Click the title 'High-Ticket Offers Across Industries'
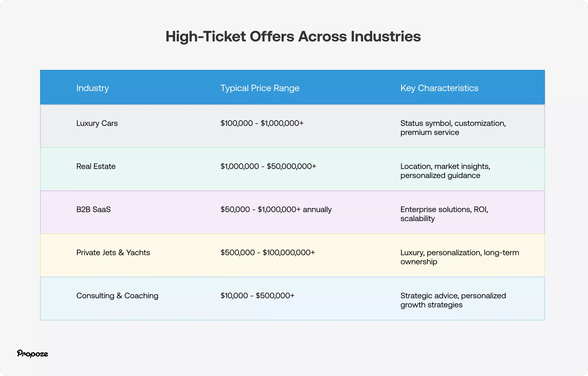This screenshot has width=588, height=376. (293, 37)
